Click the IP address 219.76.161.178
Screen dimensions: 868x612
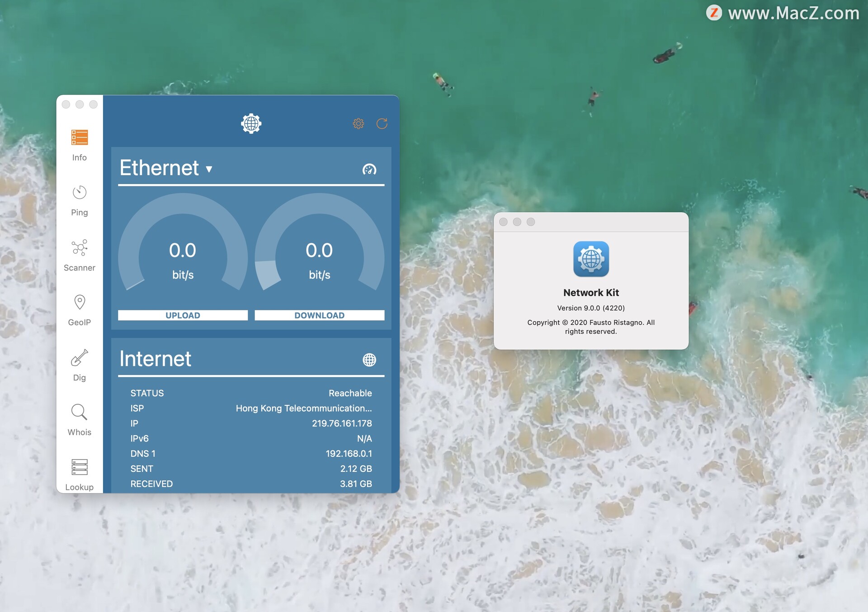(x=342, y=423)
